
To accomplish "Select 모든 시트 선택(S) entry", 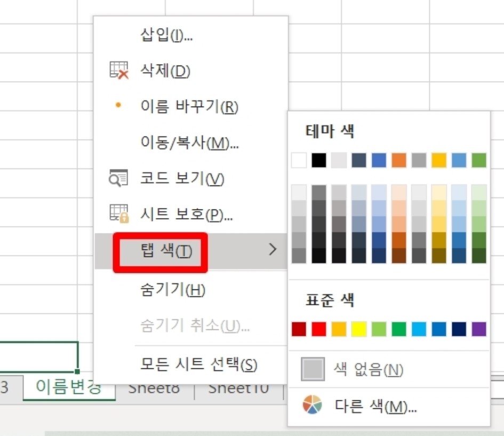I will pyautogui.click(x=191, y=365).
